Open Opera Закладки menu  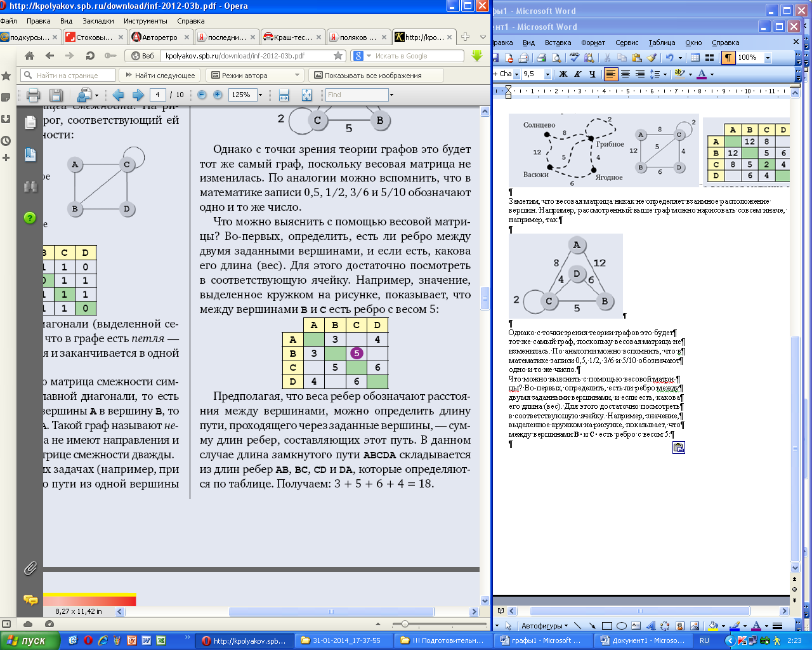[x=98, y=21]
